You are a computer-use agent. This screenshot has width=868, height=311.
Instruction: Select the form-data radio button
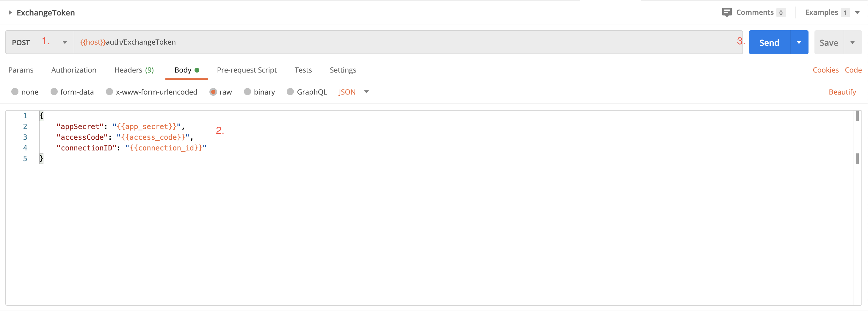(x=54, y=92)
